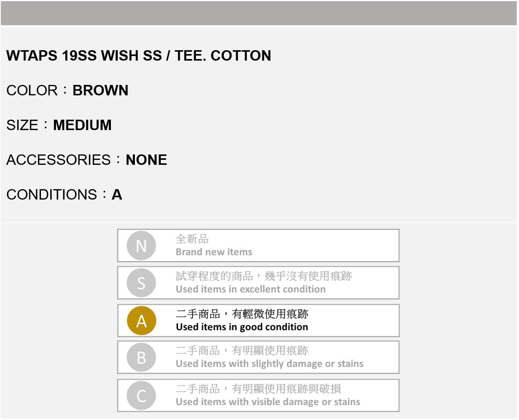Click the 試穿程度的商品 Chinese description
The image size is (519, 420).
click(264, 276)
